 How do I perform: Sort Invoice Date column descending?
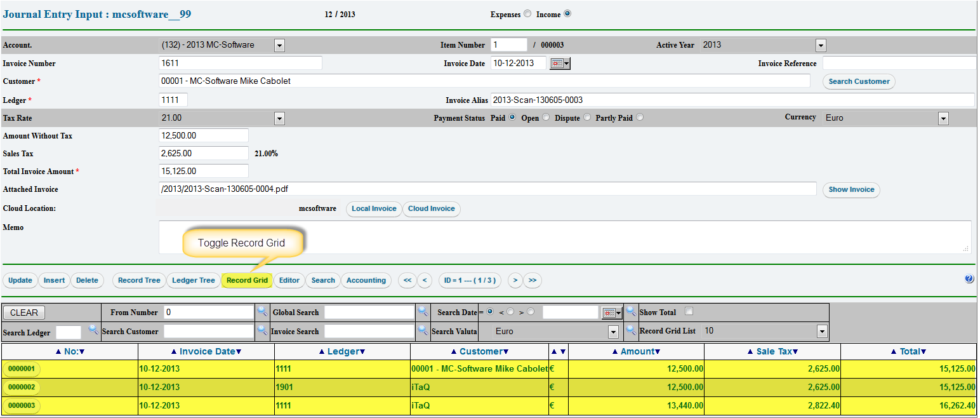click(x=239, y=352)
